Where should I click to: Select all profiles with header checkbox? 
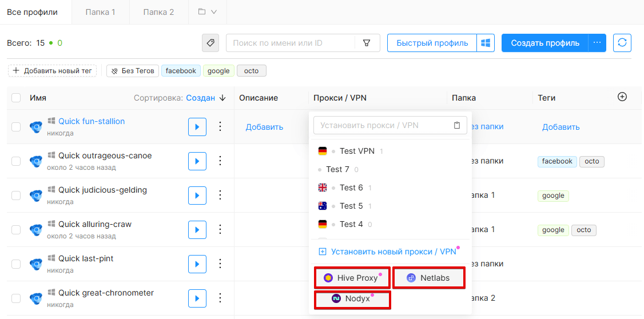point(16,98)
